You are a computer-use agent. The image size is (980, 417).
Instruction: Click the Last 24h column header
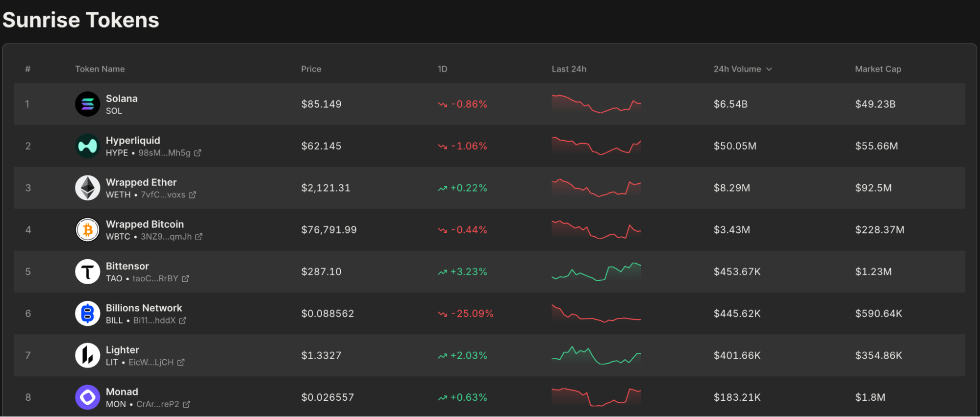click(x=569, y=69)
